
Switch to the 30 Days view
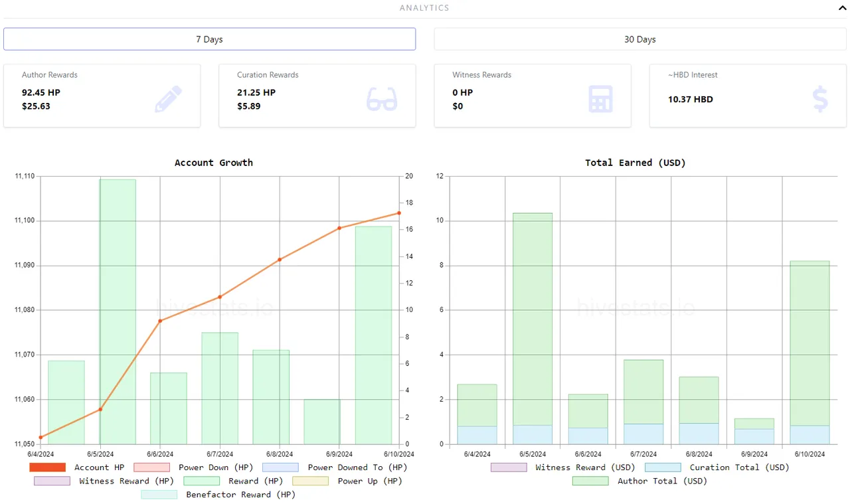[639, 39]
